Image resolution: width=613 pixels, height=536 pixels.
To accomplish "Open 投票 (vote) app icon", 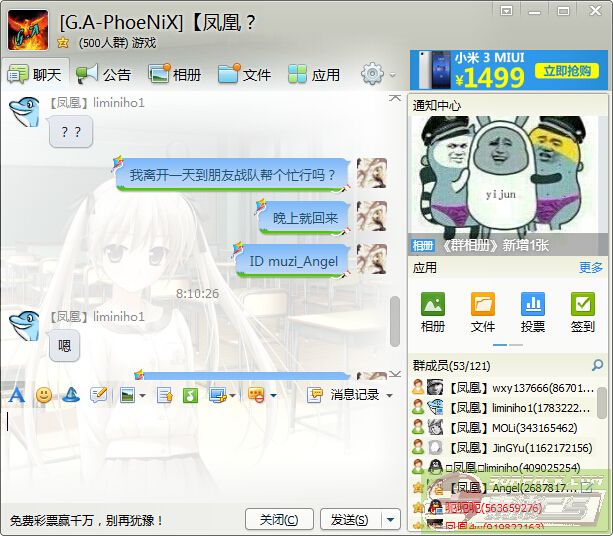I will (x=532, y=311).
